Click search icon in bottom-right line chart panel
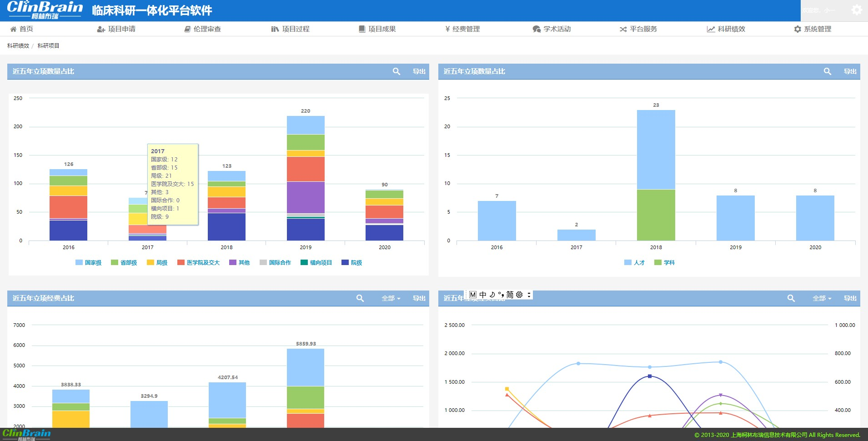 click(x=791, y=298)
